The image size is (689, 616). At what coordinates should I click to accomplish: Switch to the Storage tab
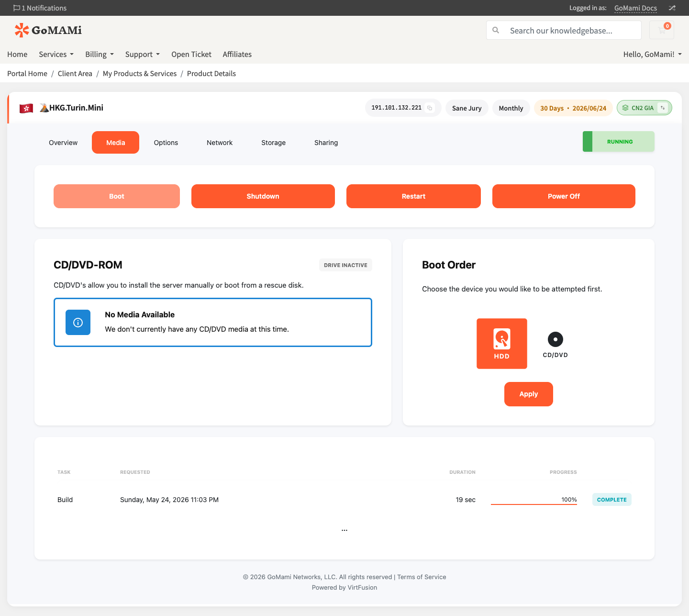point(274,143)
